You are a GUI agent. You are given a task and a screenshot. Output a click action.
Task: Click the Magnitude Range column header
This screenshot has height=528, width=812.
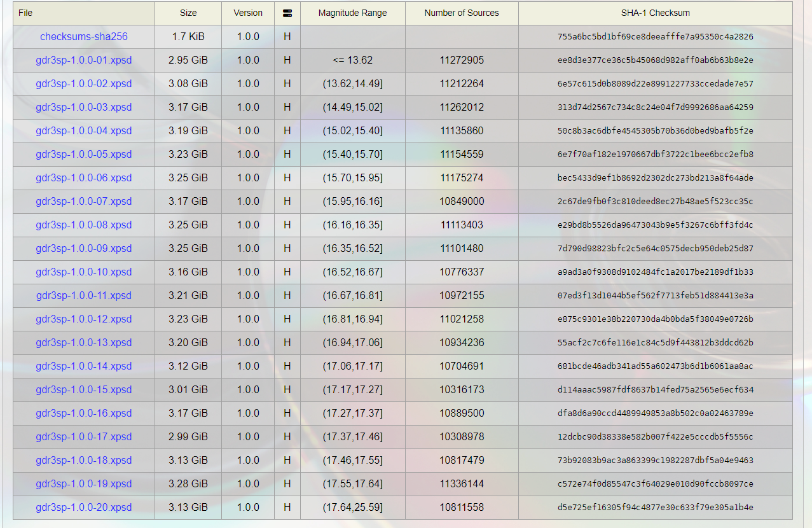pos(353,13)
